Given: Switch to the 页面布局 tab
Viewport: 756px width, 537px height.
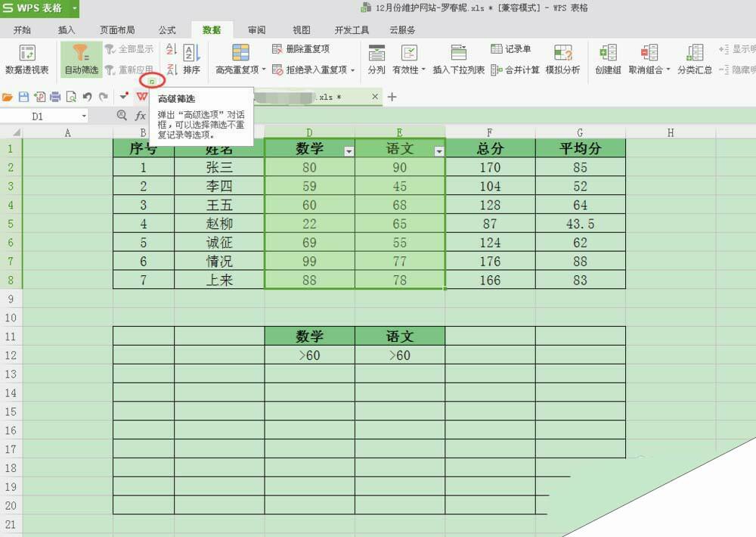Looking at the screenshot, I should pyautogui.click(x=117, y=30).
